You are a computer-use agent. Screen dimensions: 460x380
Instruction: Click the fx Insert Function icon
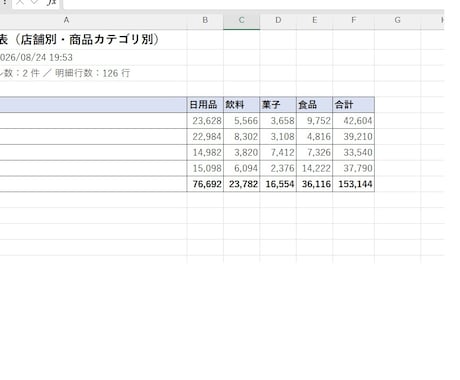[52, 3]
